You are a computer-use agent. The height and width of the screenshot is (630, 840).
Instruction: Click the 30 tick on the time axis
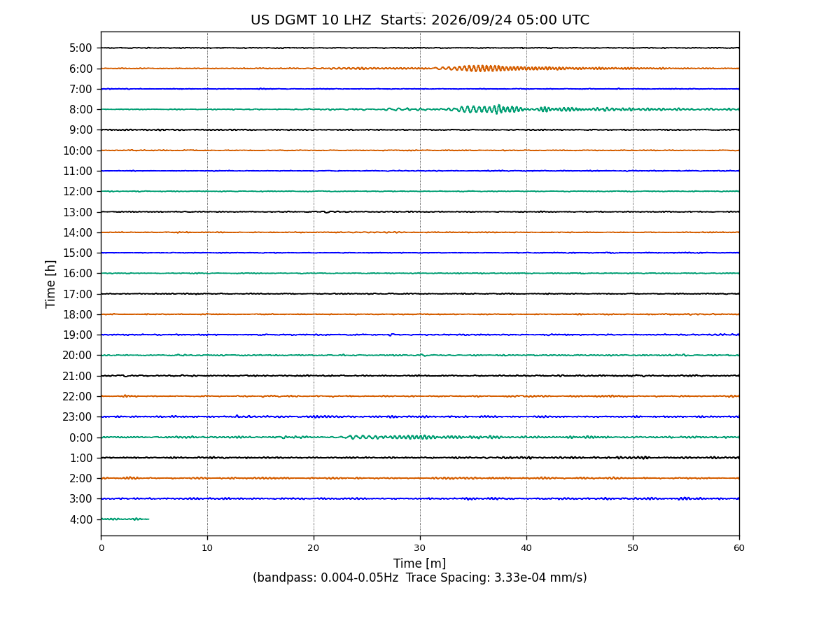coord(420,548)
